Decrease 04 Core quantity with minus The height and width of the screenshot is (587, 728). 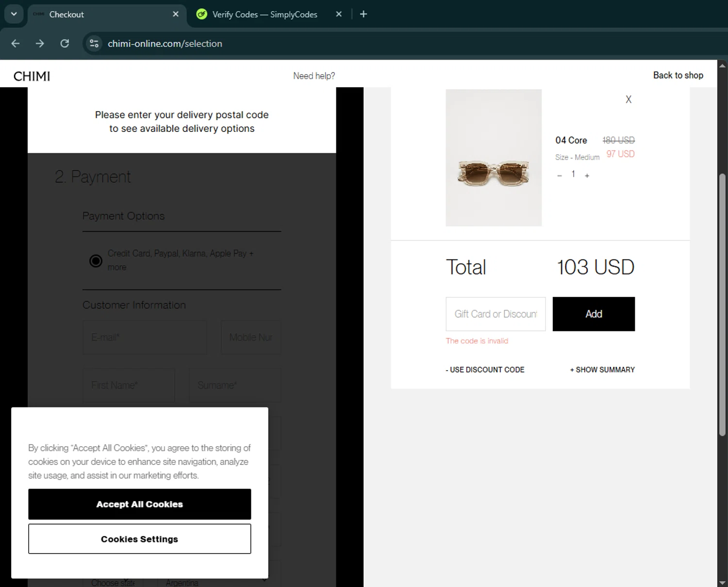[x=560, y=175]
